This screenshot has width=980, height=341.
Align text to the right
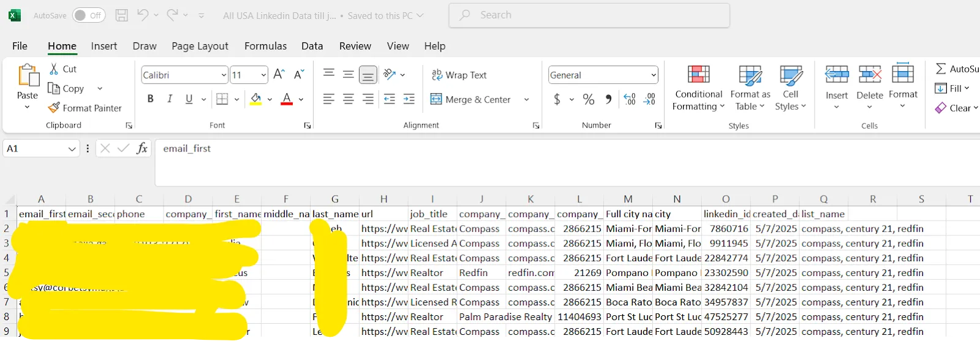click(x=368, y=99)
